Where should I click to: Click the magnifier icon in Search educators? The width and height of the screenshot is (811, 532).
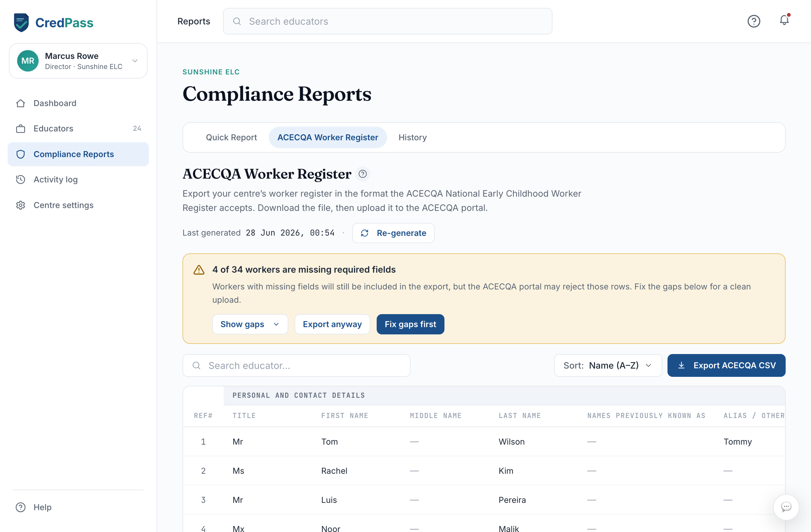click(x=237, y=22)
